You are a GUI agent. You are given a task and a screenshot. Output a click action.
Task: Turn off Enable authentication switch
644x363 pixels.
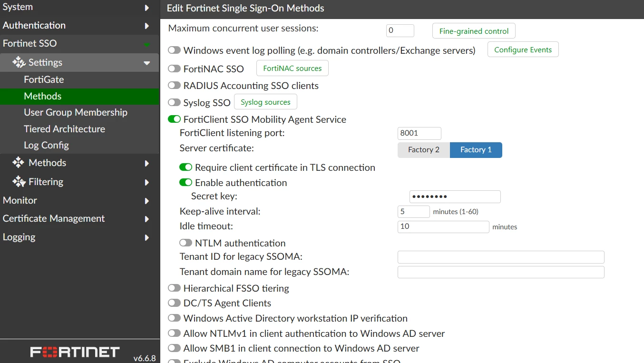click(x=185, y=183)
